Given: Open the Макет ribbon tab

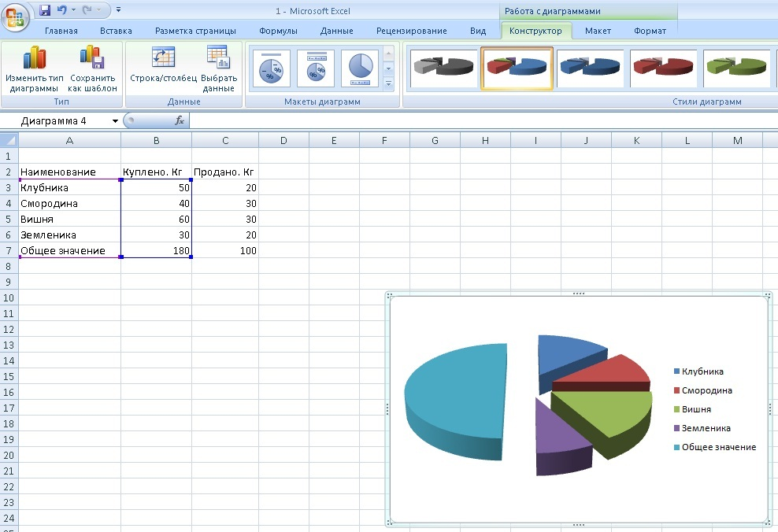Looking at the screenshot, I should coord(598,31).
